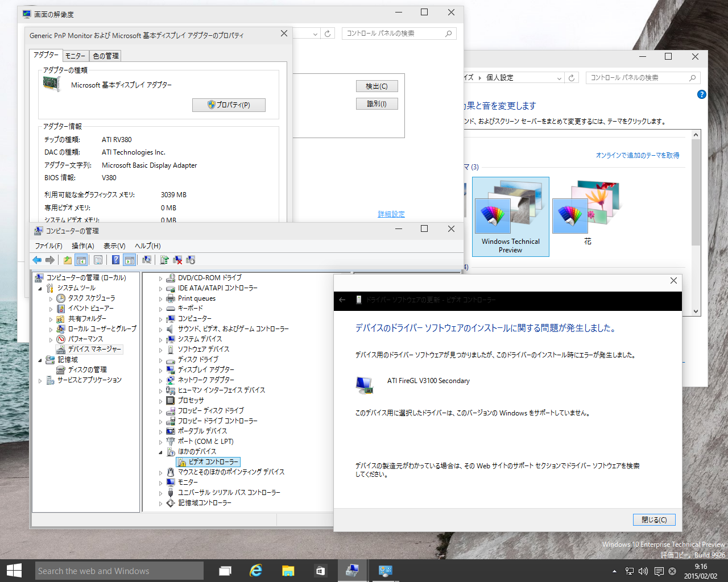Expand the キーボード device category
The image size is (728, 582).
tap(160, 309)
